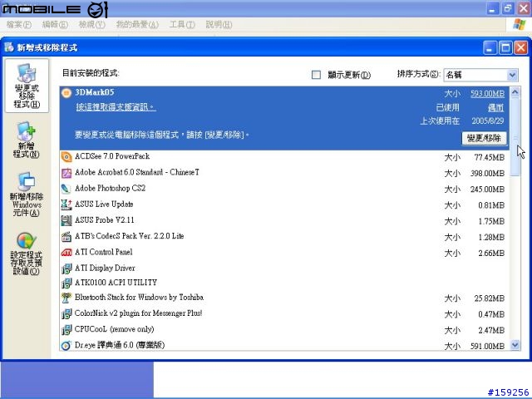Click the ASUS Probe V2.11 icon
This screenshot has height=399, width=532.
point(66,220)
